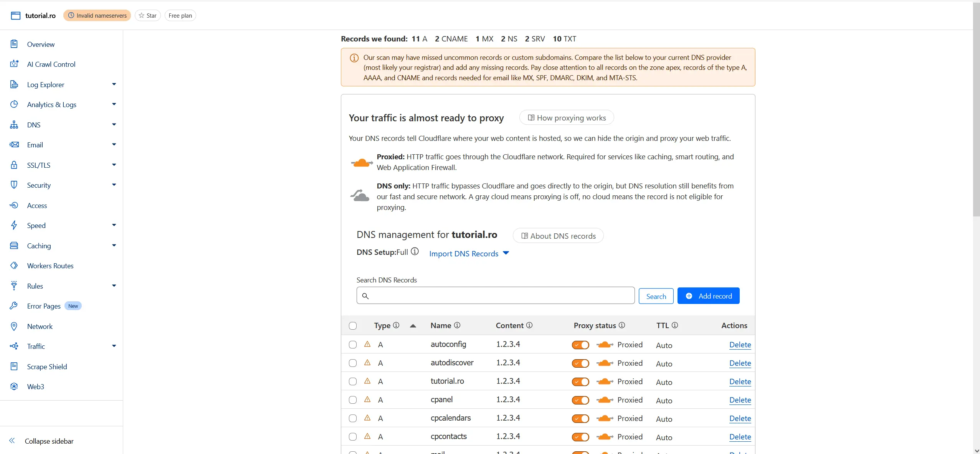Click the Error Pages wrench icon
This screenshot has width=980, height=454.
(x=14, y=306)
